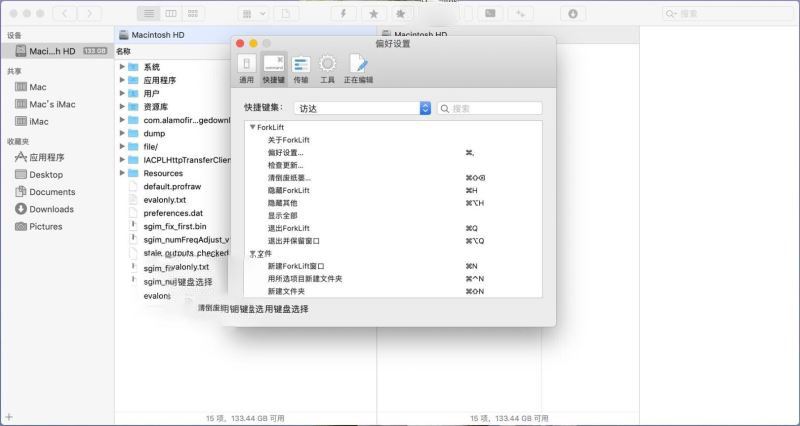Screen dimensions: 800x426
Task: Expand the 应用程序 folder in file list
Action: point(122,80)
